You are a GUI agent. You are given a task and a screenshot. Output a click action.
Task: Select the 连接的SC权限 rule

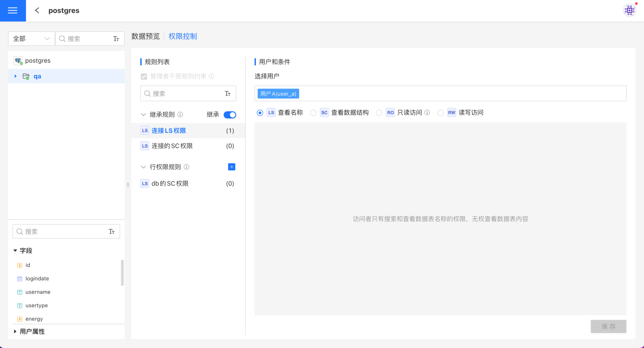coord(172,146)
